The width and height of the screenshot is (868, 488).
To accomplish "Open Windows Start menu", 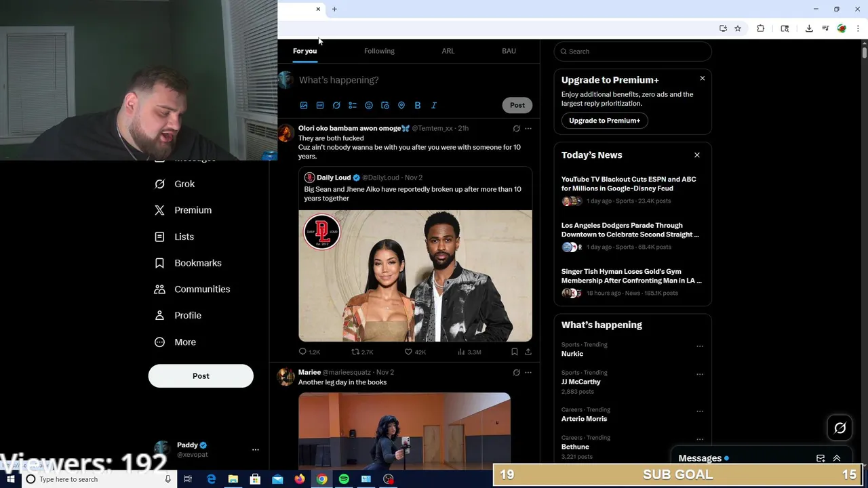I will (11, 479).
